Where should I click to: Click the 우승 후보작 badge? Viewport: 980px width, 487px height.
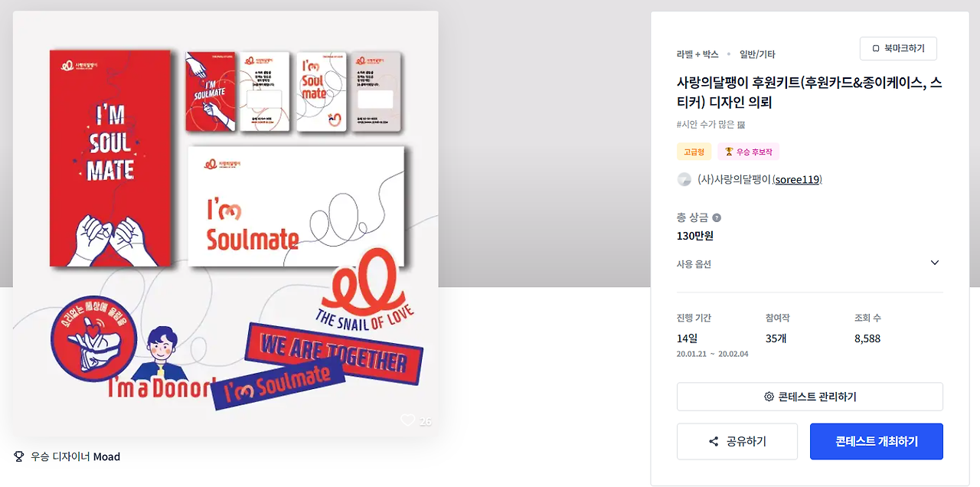[x=748, y=152]
